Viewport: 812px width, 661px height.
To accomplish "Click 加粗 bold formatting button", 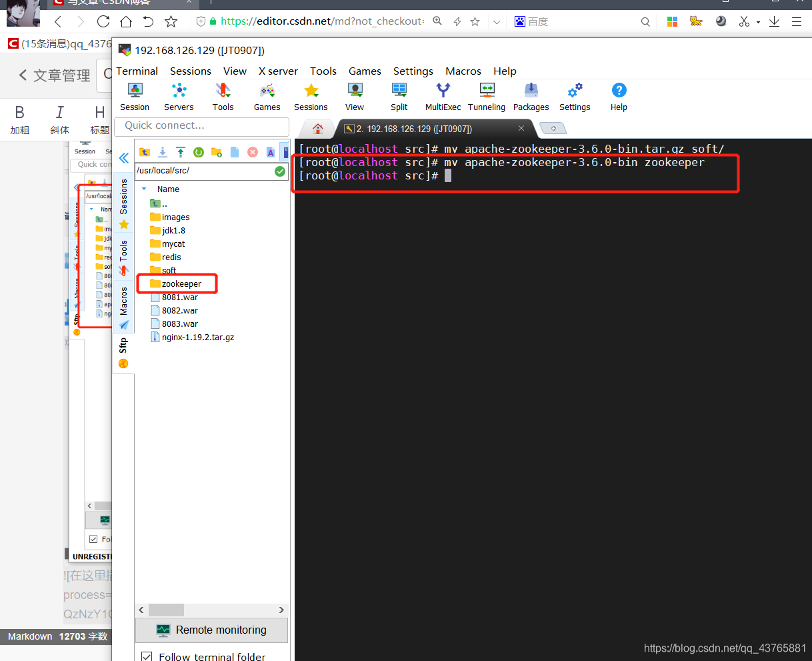I will tap(20, 120).
